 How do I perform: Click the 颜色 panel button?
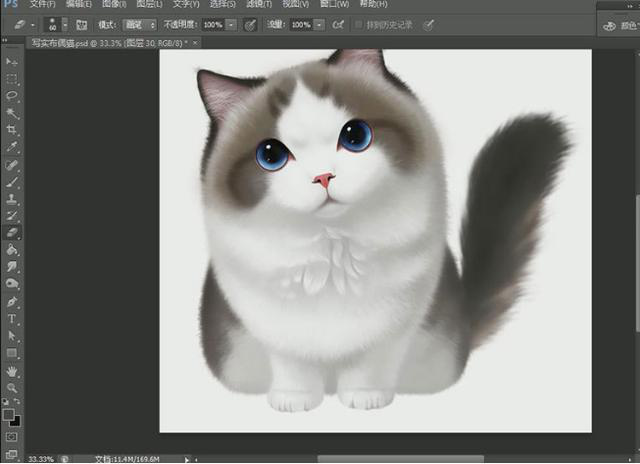[x=624, y=27]
